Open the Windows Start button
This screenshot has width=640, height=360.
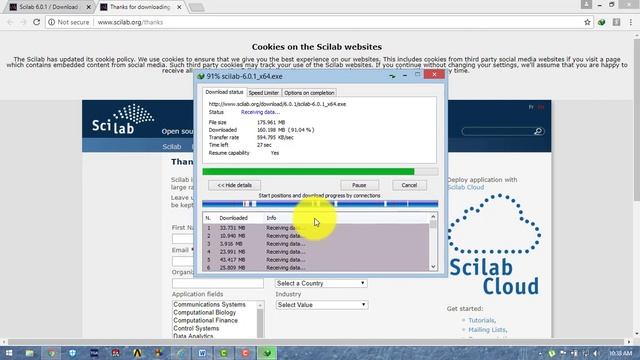coord(9,353)
